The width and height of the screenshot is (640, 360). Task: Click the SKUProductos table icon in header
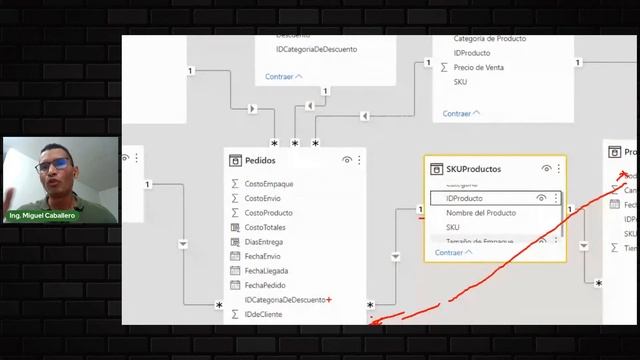coord(436,169)
